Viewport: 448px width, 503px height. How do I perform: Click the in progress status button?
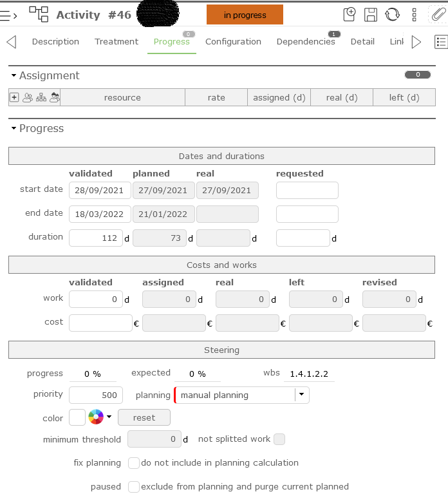coord(245,15)
